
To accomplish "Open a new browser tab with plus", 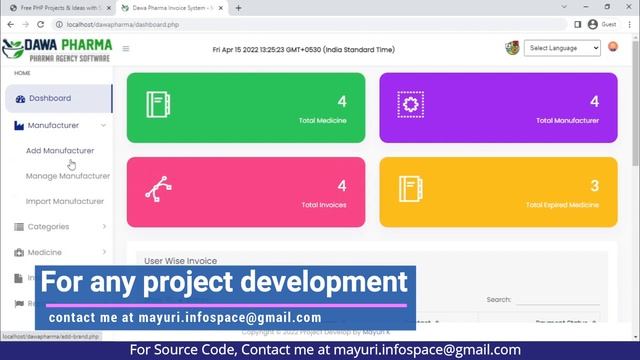I will pyautogui.click(x=238, y=8).
